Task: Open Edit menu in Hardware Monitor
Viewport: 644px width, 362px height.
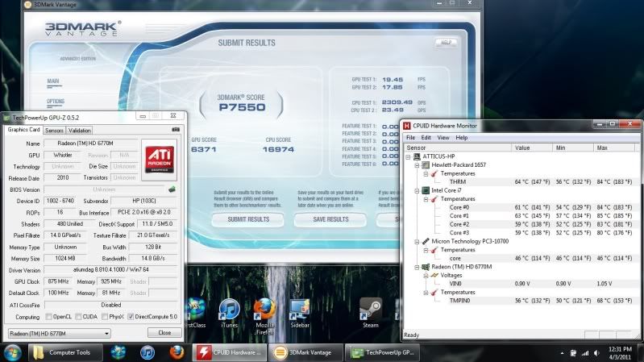Action: (x=426, y=138)
